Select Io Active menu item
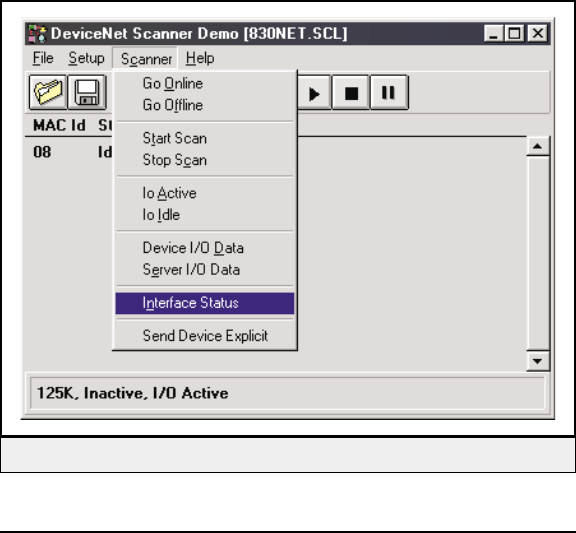The width and height of the screenshot is (576, 533). pyautogui.click(x=205, y=193)
